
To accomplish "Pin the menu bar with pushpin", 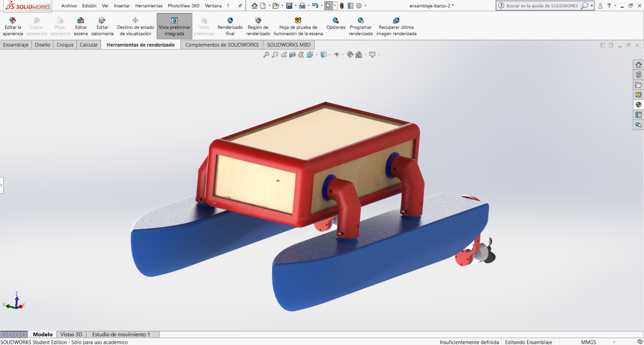I will [x=240, y=6].
